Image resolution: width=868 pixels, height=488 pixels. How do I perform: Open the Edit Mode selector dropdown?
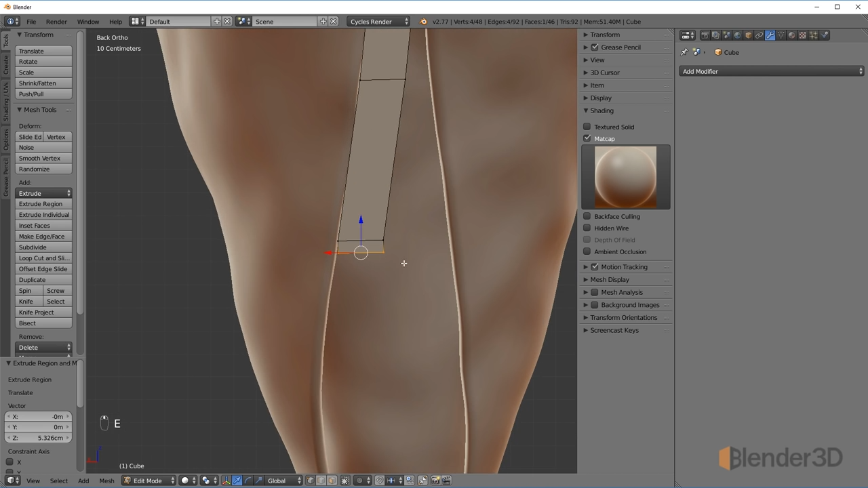click(149, 481)
